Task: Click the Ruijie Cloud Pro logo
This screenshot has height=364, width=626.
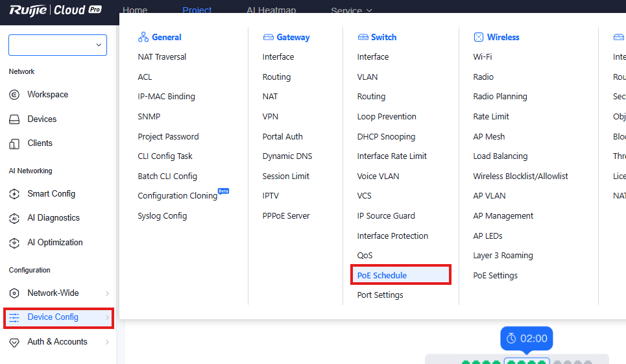Action: pos(55,10)
